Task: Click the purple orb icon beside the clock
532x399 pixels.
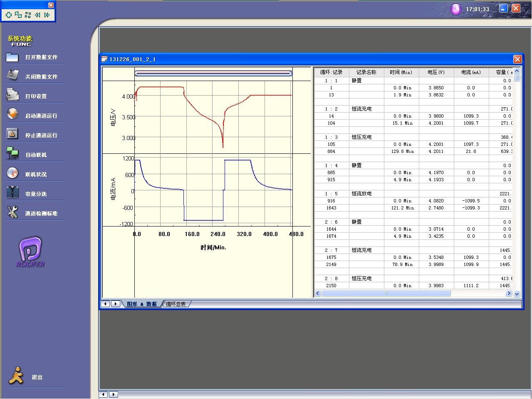Action: point(456,9)
